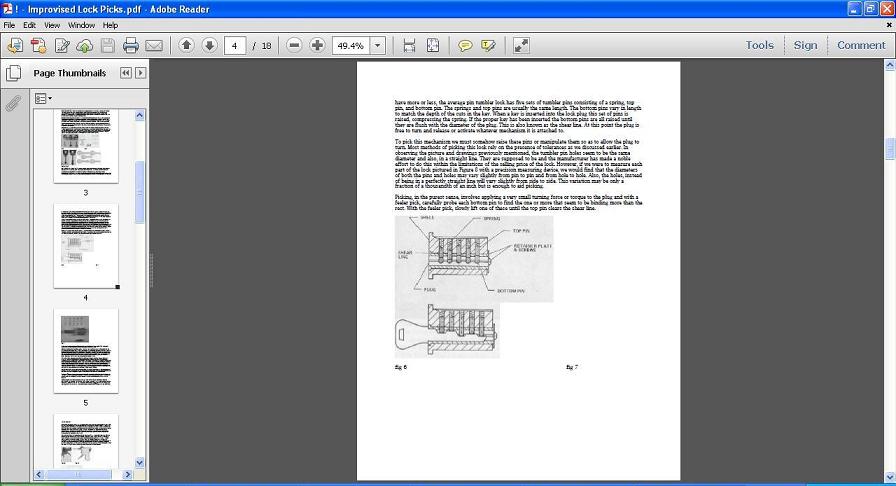Select page 5 thumbnail
Screen dimensions: 896x486
tap(85, 351)
